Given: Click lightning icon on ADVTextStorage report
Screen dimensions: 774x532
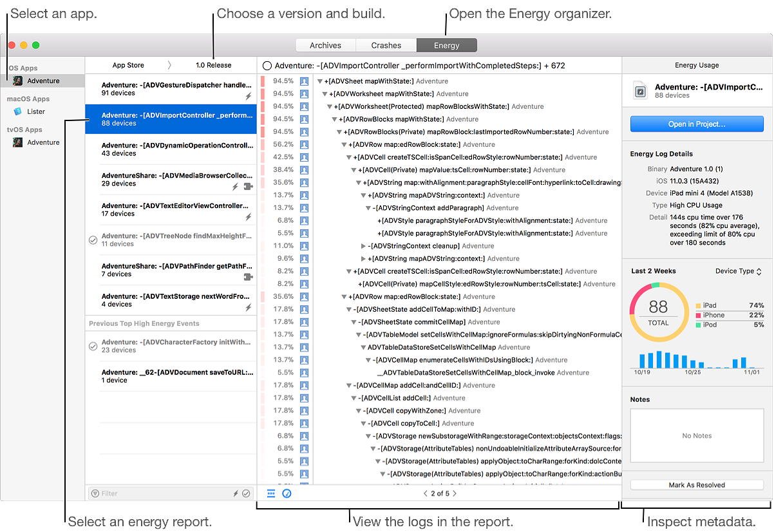Looking at the screenshot, I should 249,308.
